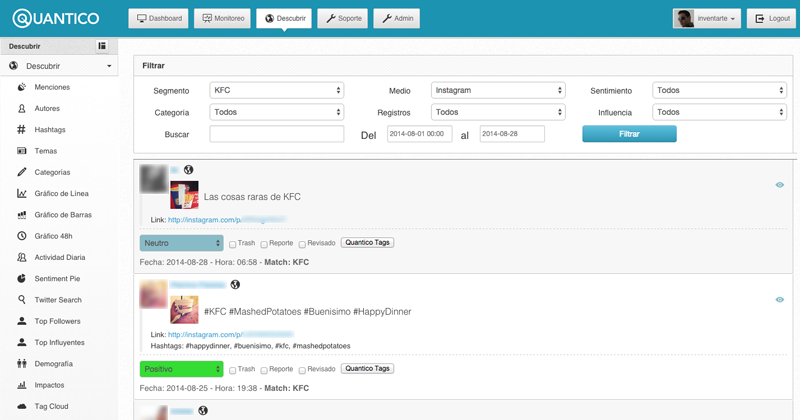This screenshot has width=800, height=420.
Task: Open the Sentimiento dropdown
Action: click(x=719, y=90)
